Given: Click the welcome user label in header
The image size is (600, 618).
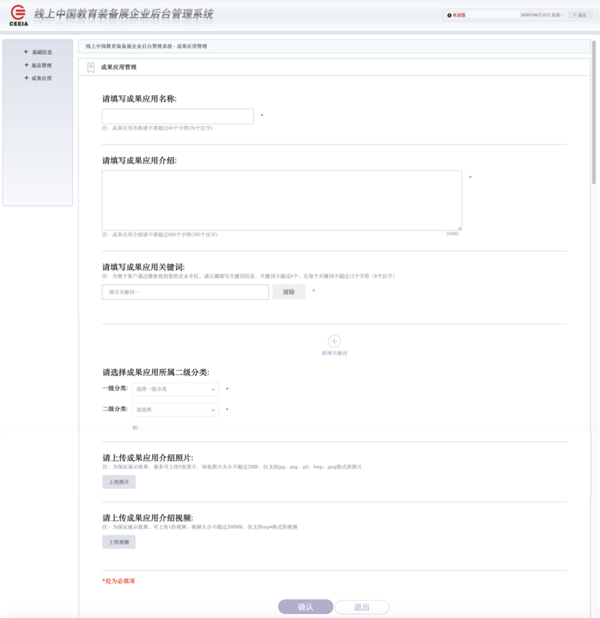Looking at the screenshot, I should [x=460, y=16].
